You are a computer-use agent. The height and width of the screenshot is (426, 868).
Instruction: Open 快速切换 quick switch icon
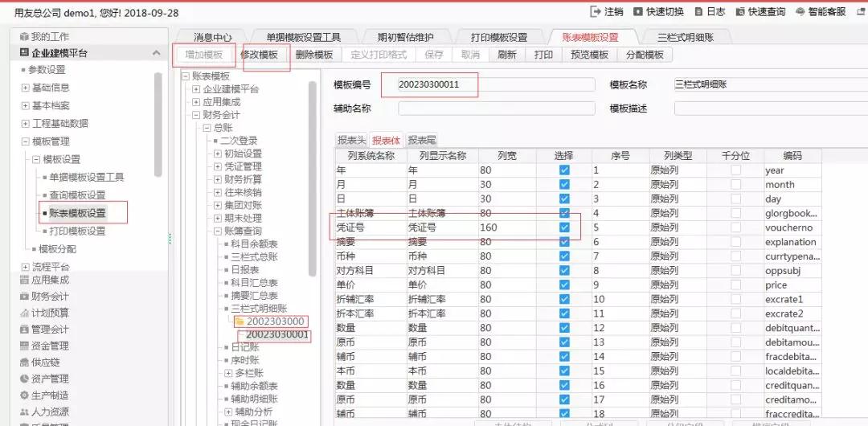tap(638, 12)
